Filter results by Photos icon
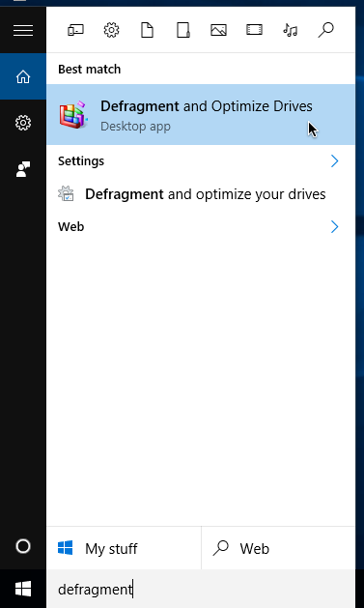 tap(218, 30)
